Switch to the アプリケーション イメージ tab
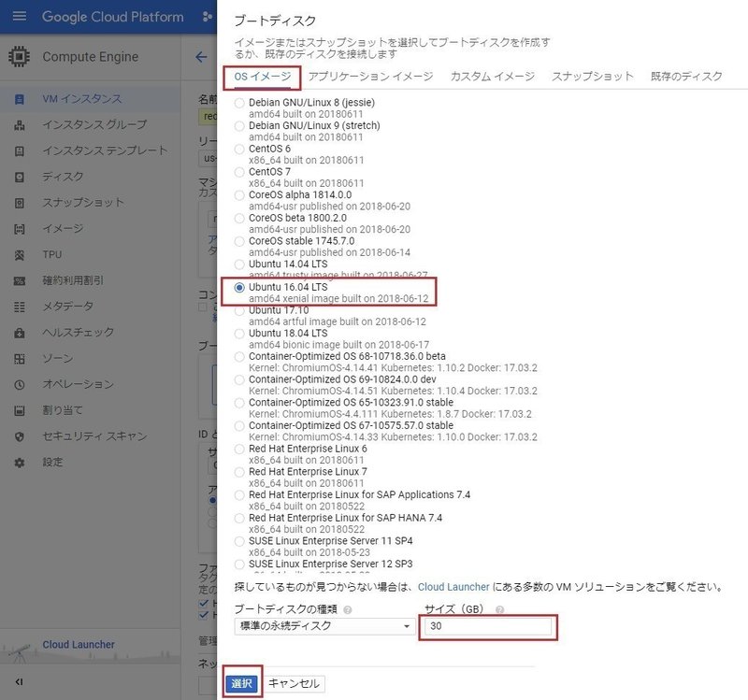The width and height of the screenshot is (748, 700). [370, 77]
